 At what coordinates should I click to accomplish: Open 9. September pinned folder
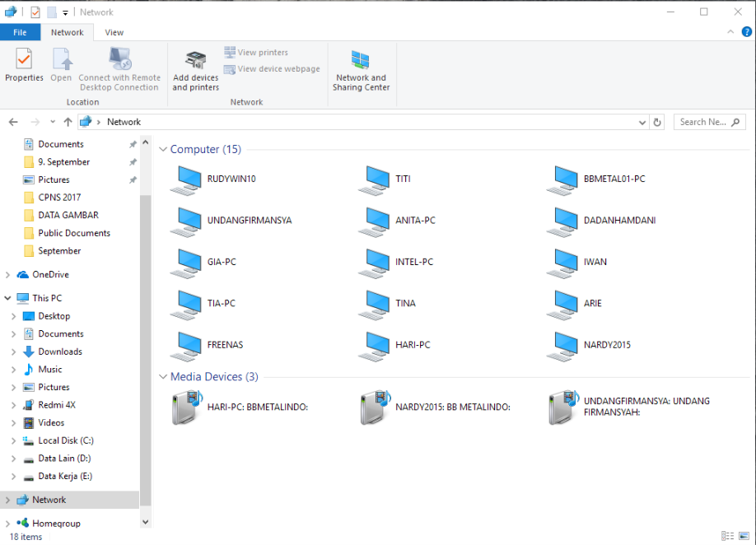tap(63, 162)
